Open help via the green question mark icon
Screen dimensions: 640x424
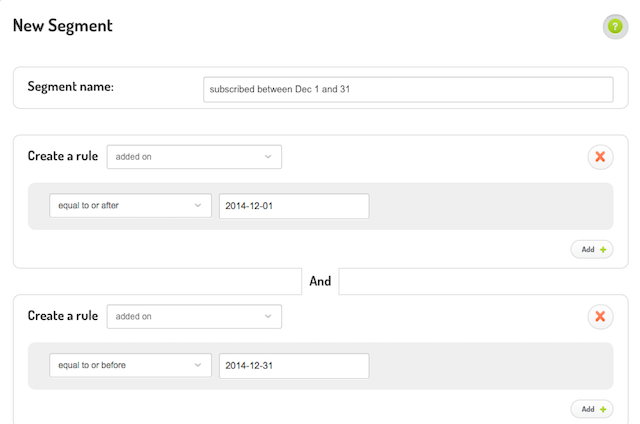(615, 27)
